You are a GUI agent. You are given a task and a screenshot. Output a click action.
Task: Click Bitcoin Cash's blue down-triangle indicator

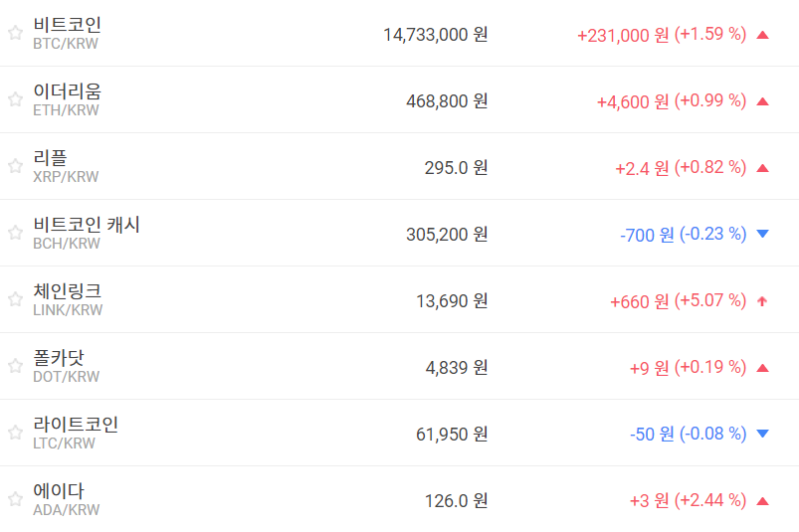click(x=763, y=235)
